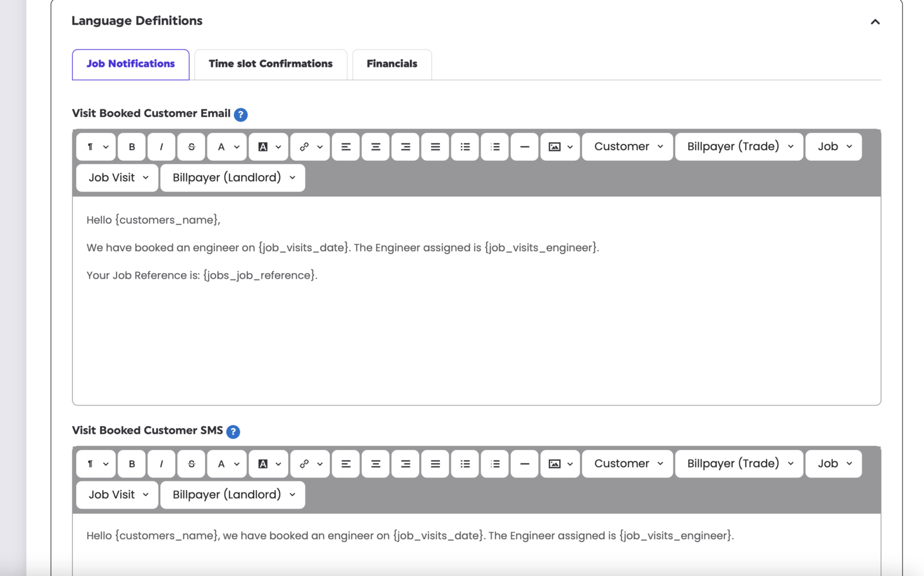
Task: Open background color picker in the Email editor
Action: 269,147
